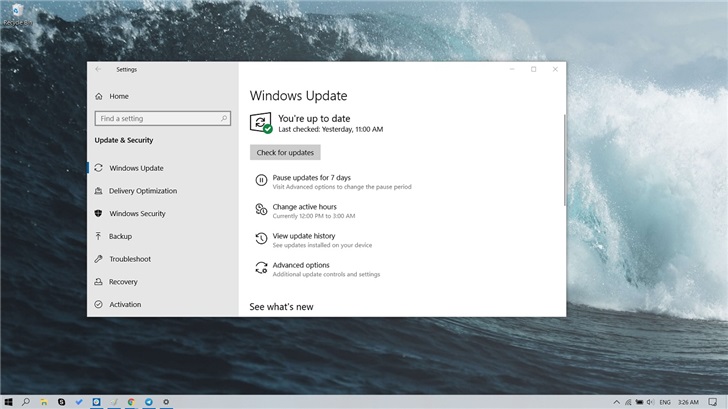Click the Home icon in Settings sidebar
Viewport: 728px width, 409px height.
click(99, 96)
